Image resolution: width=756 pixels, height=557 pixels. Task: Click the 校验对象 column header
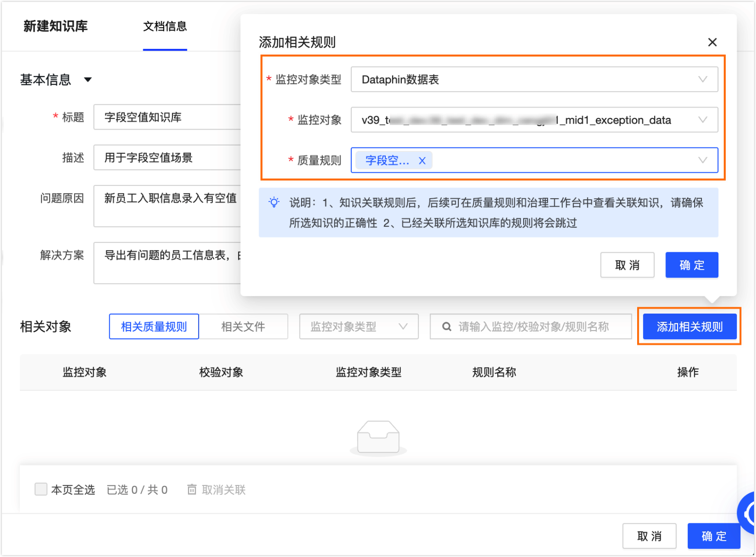point(221,372)
